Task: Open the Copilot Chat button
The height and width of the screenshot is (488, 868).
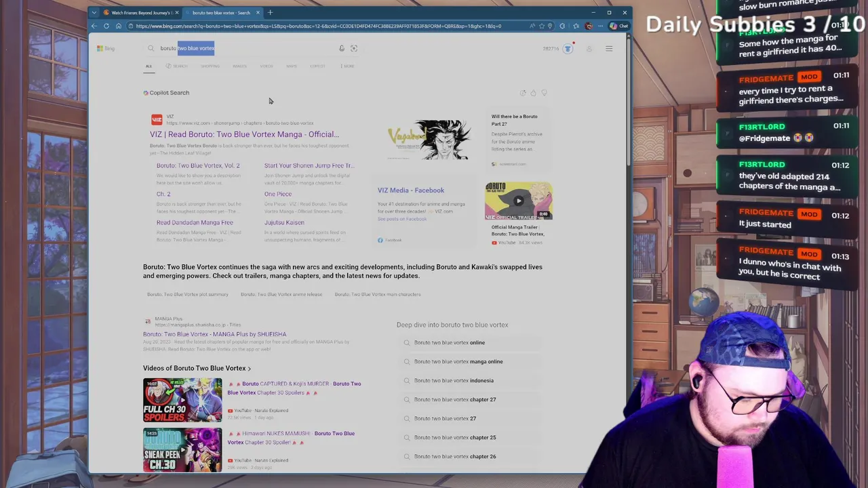Action: [618, 26]
